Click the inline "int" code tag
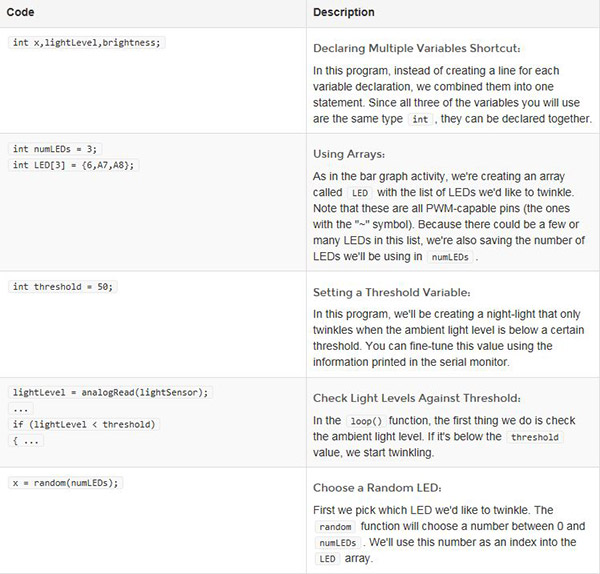600x574 pixels. [x=420, y=119]
